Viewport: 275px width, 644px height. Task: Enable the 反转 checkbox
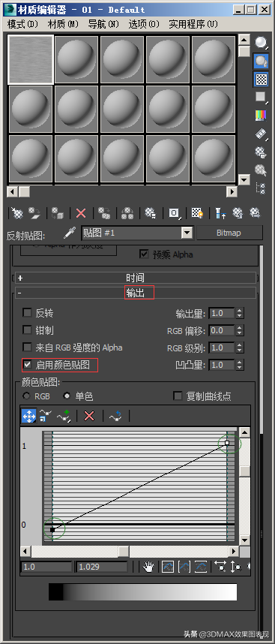coord(27,314)
